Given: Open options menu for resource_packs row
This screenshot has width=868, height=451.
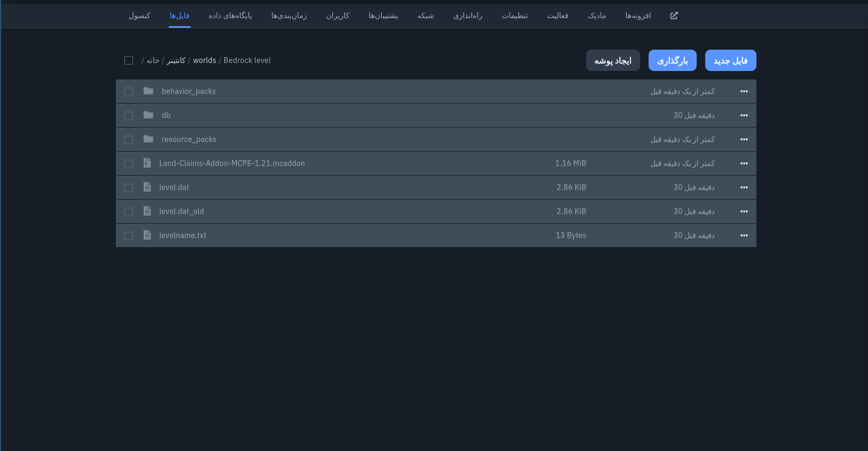Looking at the screenshot, I should (744, 139).
